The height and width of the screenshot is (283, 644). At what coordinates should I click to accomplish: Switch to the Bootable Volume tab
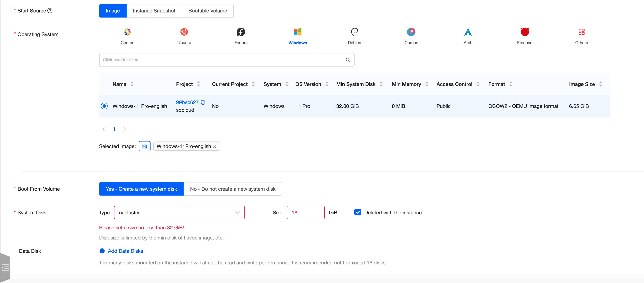coord(207,11)
